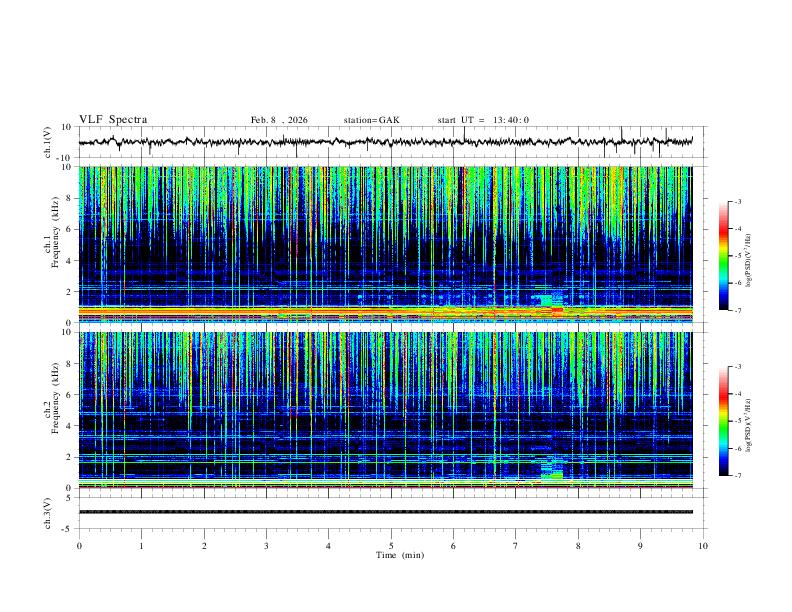
Task: Click time axis tick label "0"
Action: pos(79,546)
